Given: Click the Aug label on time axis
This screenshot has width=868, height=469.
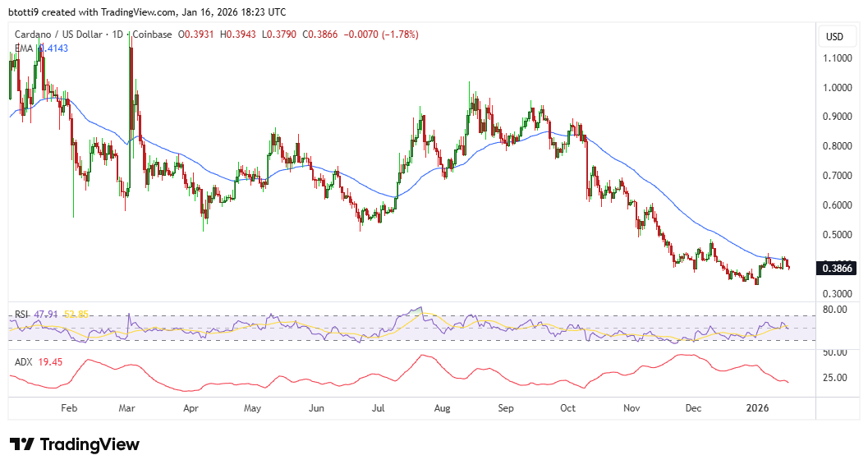Looking at the screenshot, I should [441, 407].
